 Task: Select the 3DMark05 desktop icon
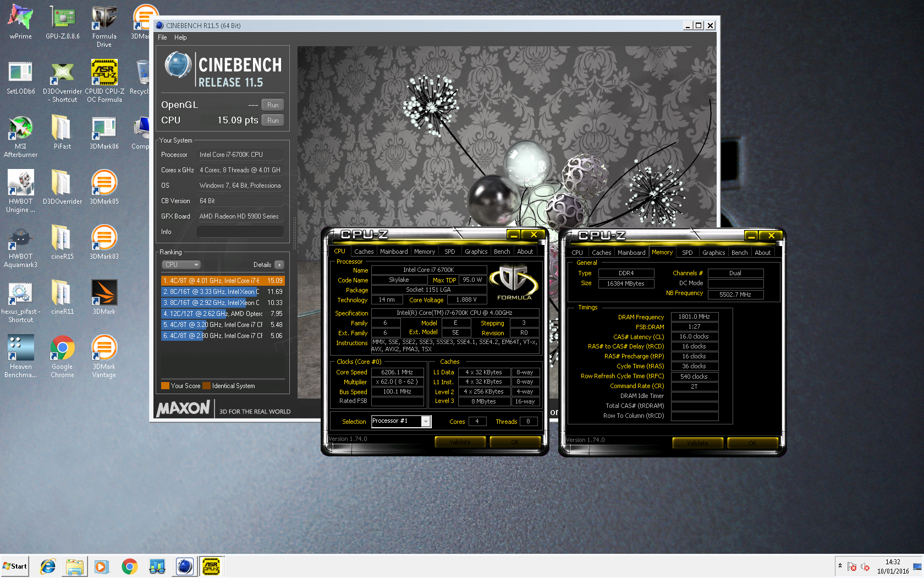pos(104,187)
